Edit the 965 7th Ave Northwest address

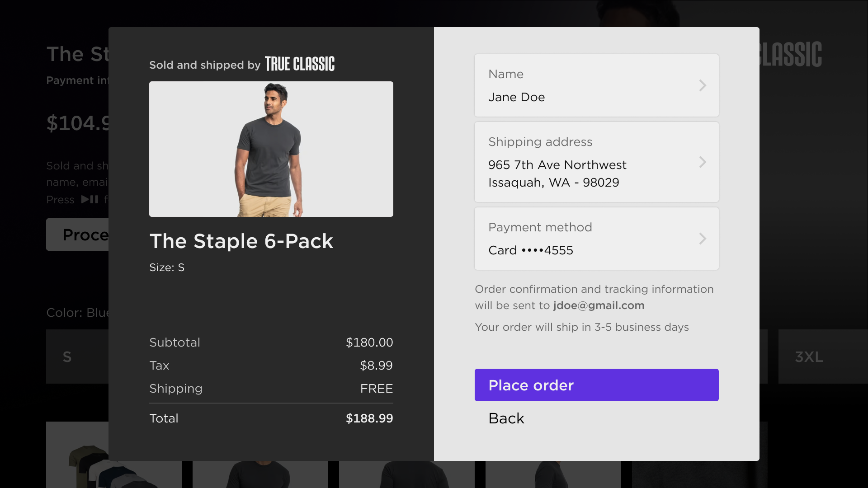click(x=557, y=165)
